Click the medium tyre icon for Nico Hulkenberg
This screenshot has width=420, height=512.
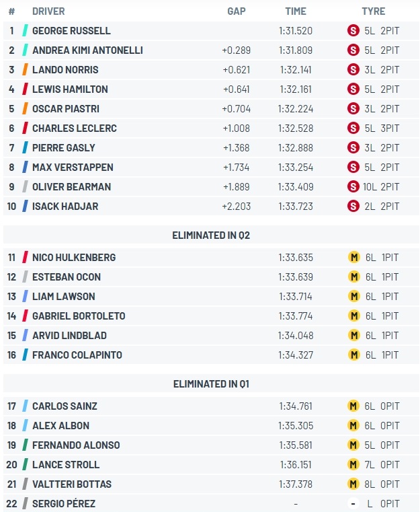[x=353, y=257]
